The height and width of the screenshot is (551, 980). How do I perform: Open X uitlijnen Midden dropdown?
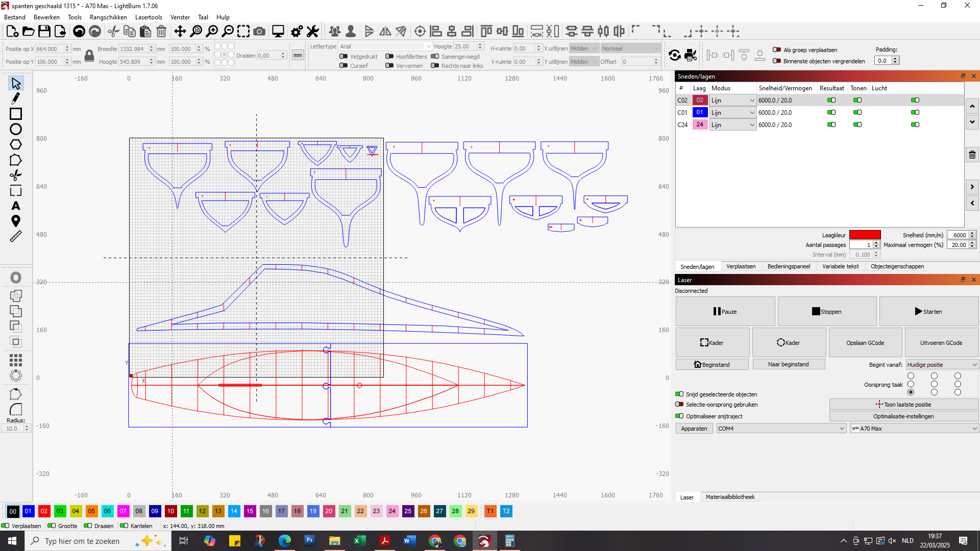[x=584, y=48]
